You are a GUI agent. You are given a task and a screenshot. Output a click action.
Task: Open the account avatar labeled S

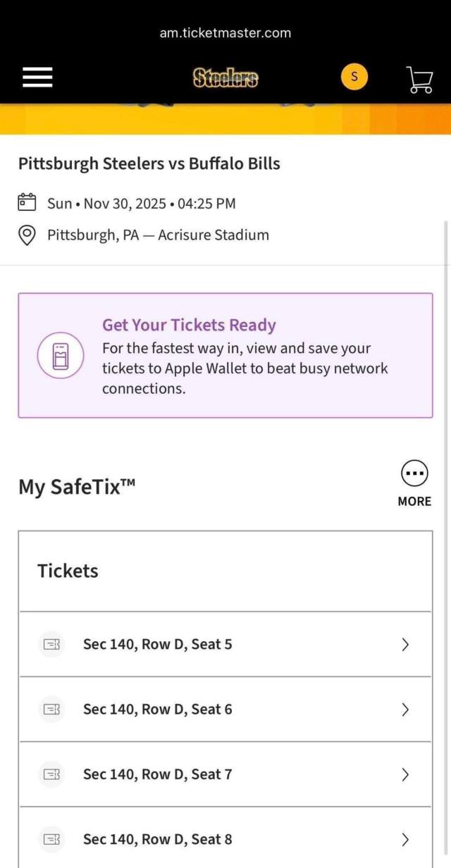[x=354, y=77]
